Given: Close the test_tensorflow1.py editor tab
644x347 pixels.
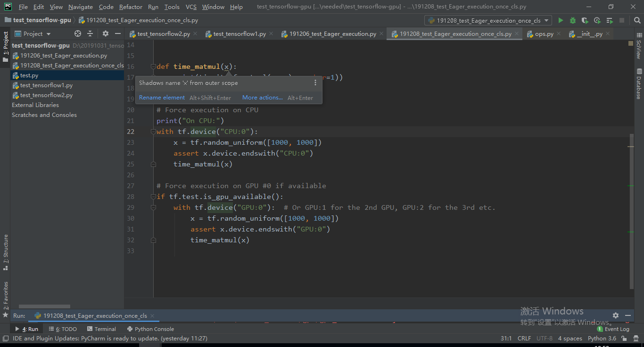Looking at the screenshot, I should point(272,34).
